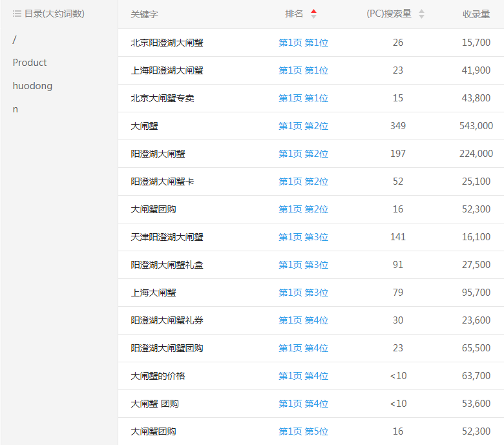504x445 pixels.
Task: Click the ranking link for 大闸蟹的价格
Action: click(x=303, y=376)
